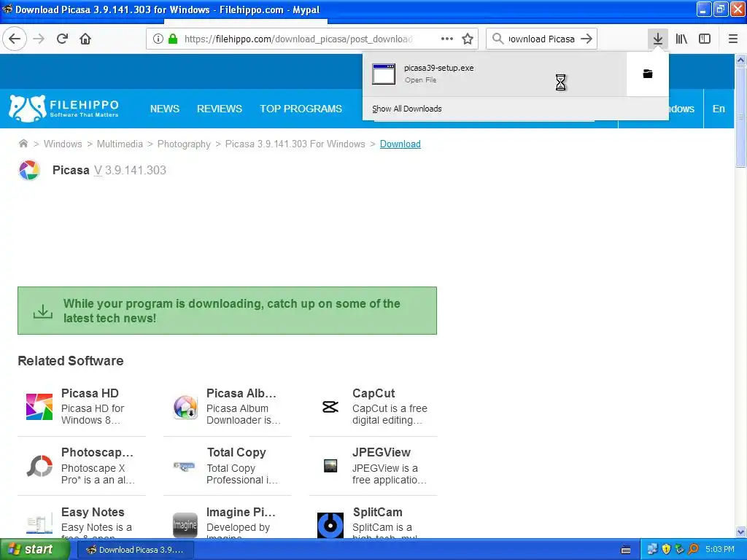Open REVIEWS navigation item
Viewport: 747px width, 560px height.
coord(220,109)
